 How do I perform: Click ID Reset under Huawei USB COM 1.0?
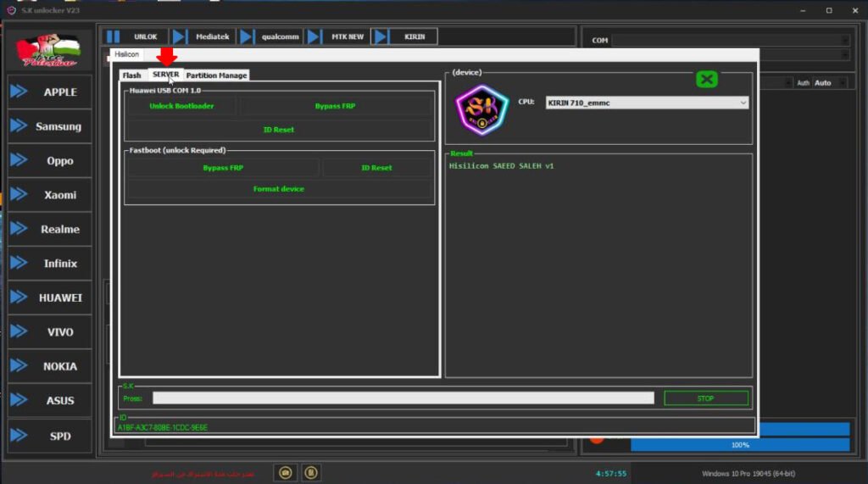point(279,130)
